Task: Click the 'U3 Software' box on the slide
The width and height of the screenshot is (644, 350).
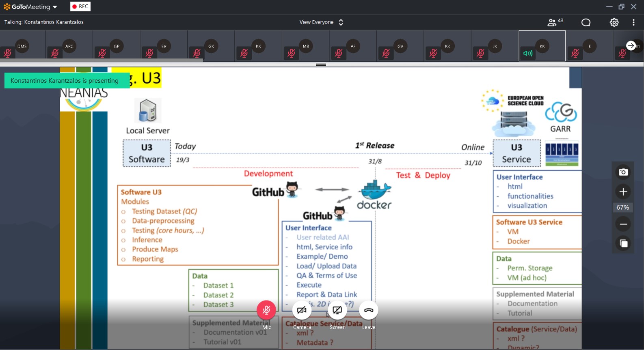Action: pyautogui.click(x=147, y=153)
